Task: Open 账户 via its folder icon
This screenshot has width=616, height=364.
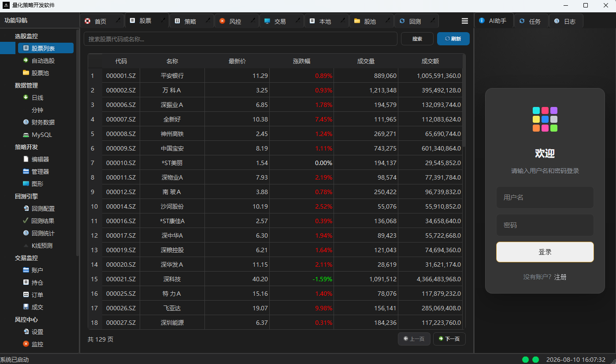Action: 26,270
